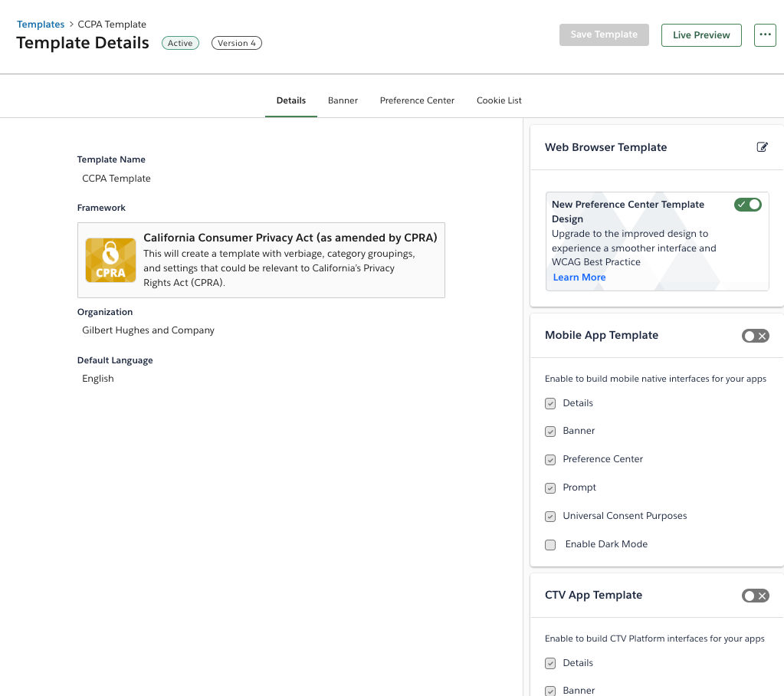Toggle New Preference Center Template Design switch
Screen dimensions: 784x696
[747, 205]
